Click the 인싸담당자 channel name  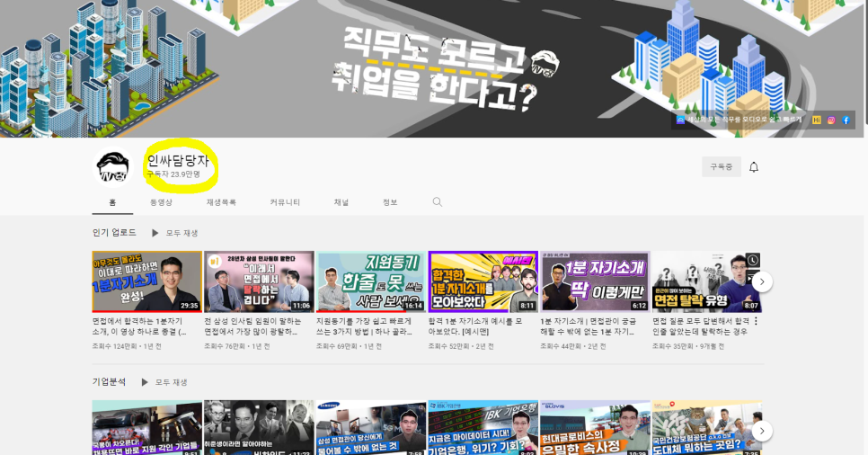tap(178, 161)
